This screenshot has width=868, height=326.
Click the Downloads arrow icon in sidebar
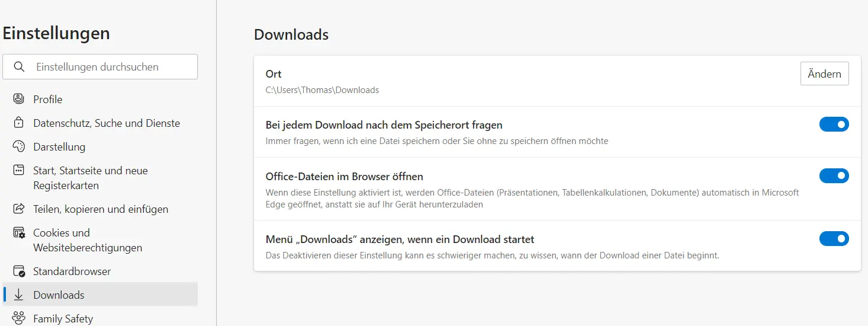[19, 295]
